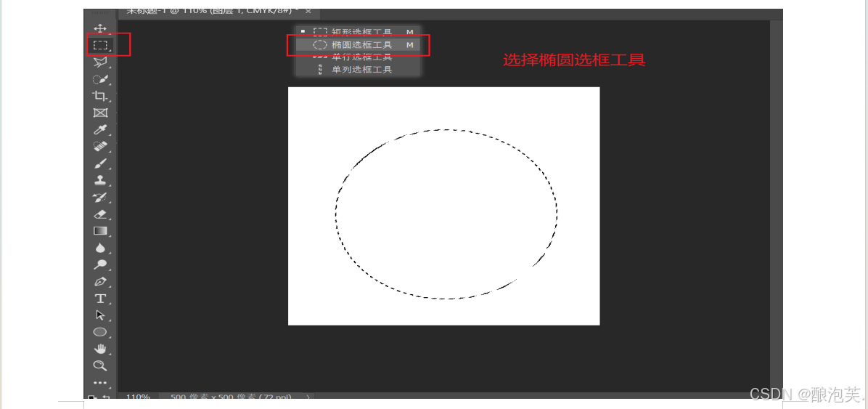
Task: Select the Dodge tool
Action: (x=99, y=265)
